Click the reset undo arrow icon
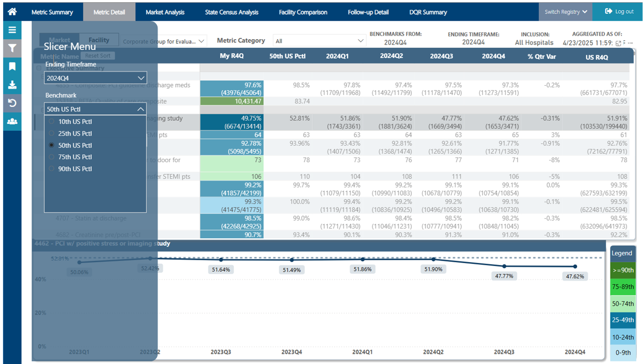643x364 pixels. [12, 103]
